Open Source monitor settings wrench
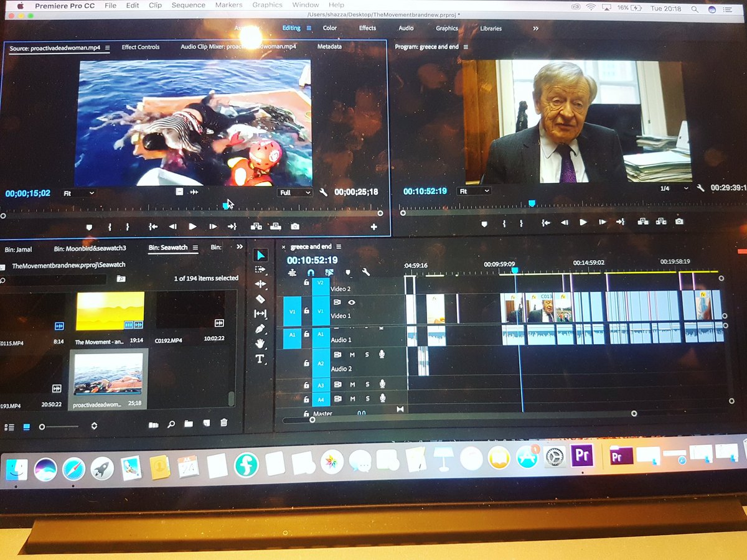 click(x=324, y=193)
